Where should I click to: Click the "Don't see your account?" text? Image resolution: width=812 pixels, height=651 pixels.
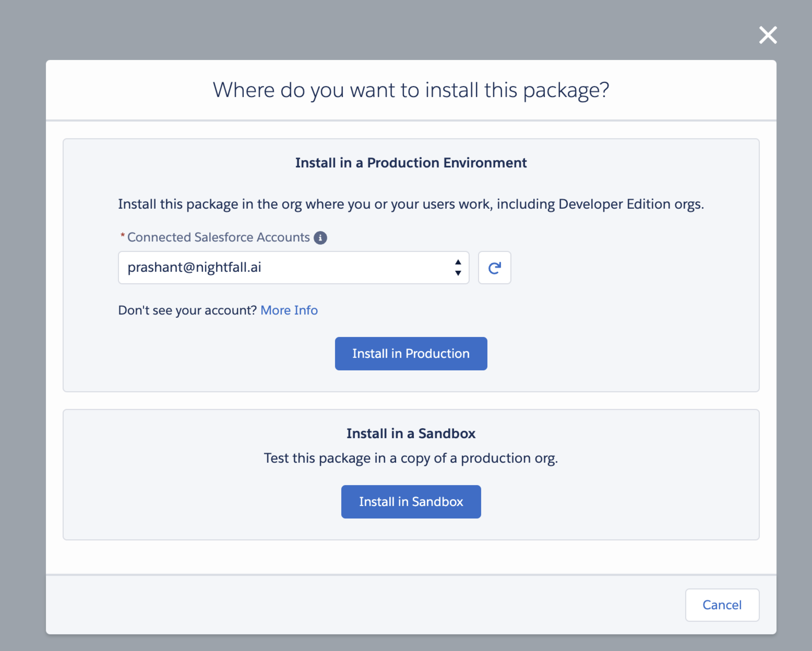click(x=187, y=310)
